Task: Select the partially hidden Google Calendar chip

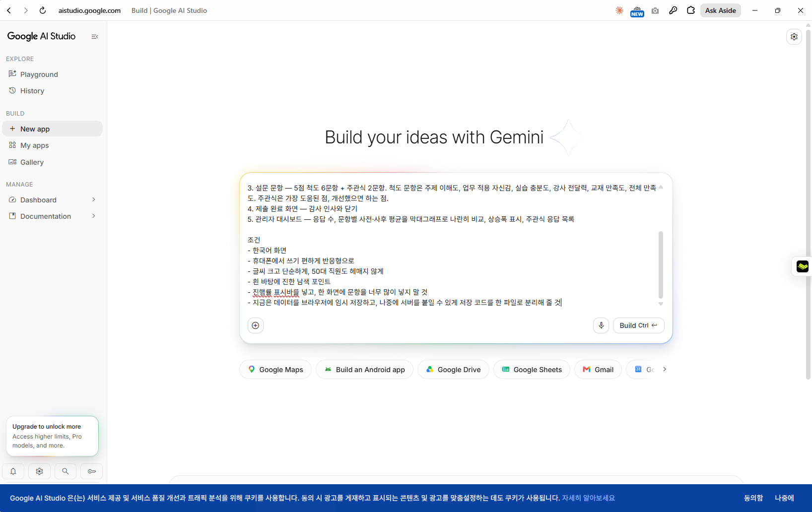Action: (641, 370)
